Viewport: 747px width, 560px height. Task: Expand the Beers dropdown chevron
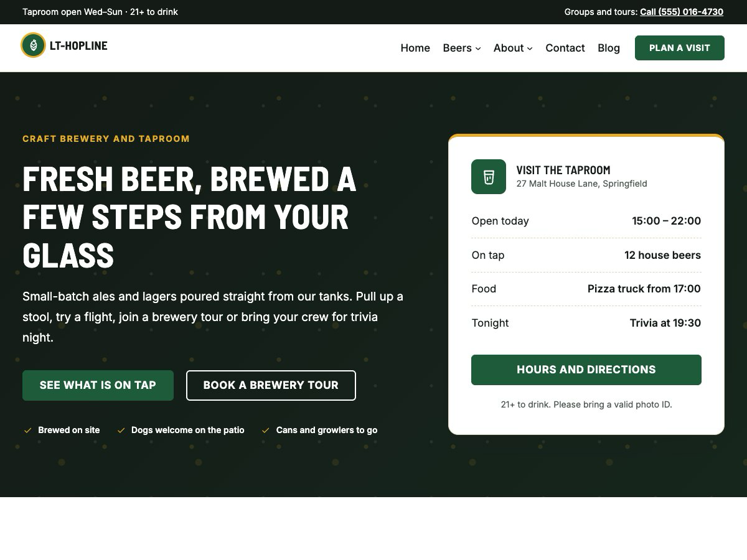coord(478,49)
